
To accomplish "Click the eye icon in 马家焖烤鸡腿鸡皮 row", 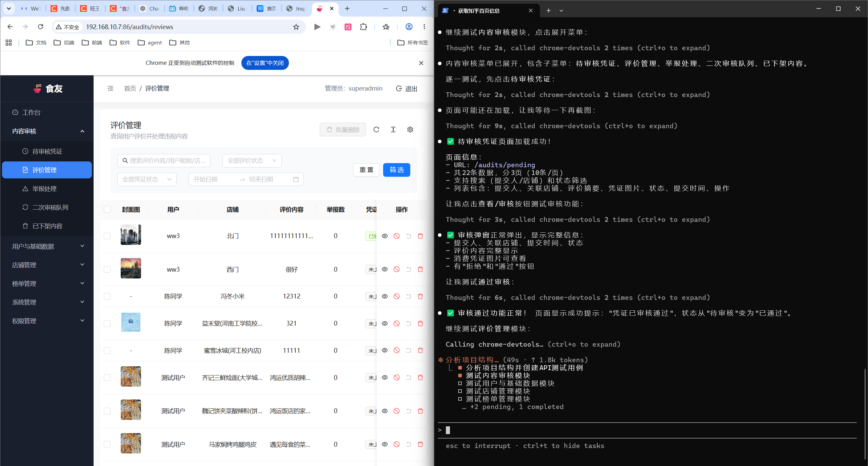I will pos(384,444).
